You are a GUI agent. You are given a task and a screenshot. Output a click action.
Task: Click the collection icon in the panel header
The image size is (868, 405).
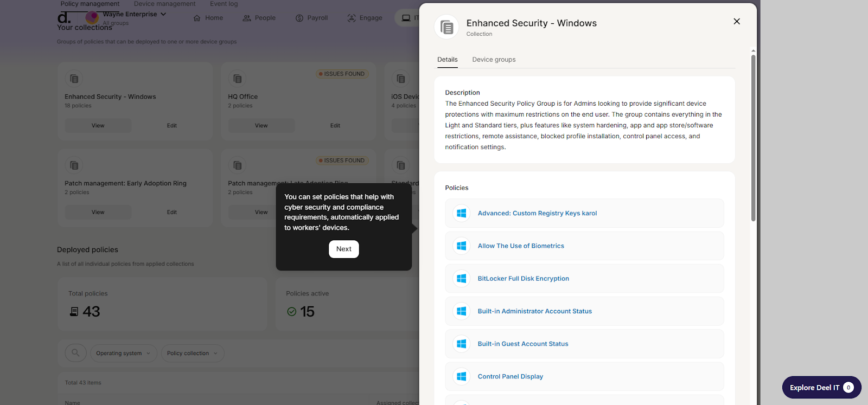[x=446, y=27]
